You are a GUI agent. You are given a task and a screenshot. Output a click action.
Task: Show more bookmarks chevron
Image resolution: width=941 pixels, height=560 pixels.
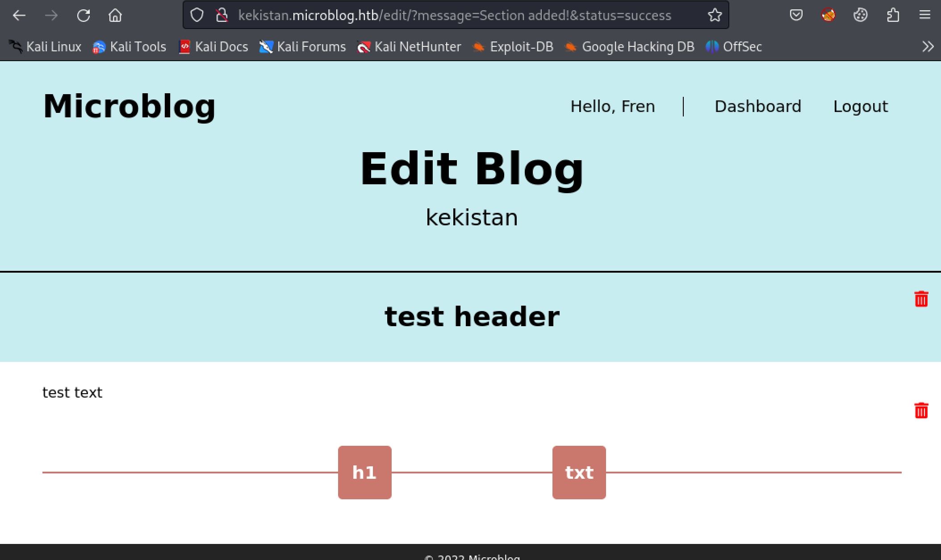coord(928,47)
